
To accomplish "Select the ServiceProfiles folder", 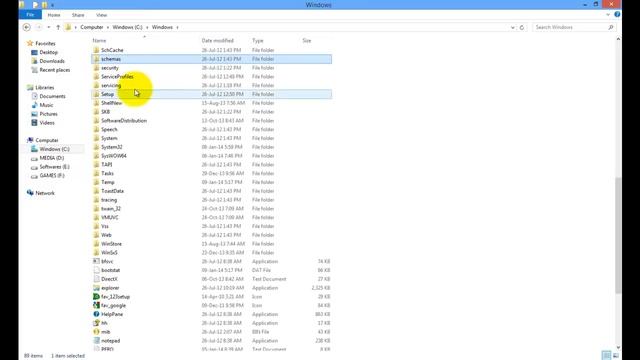I will pos(117,77).
